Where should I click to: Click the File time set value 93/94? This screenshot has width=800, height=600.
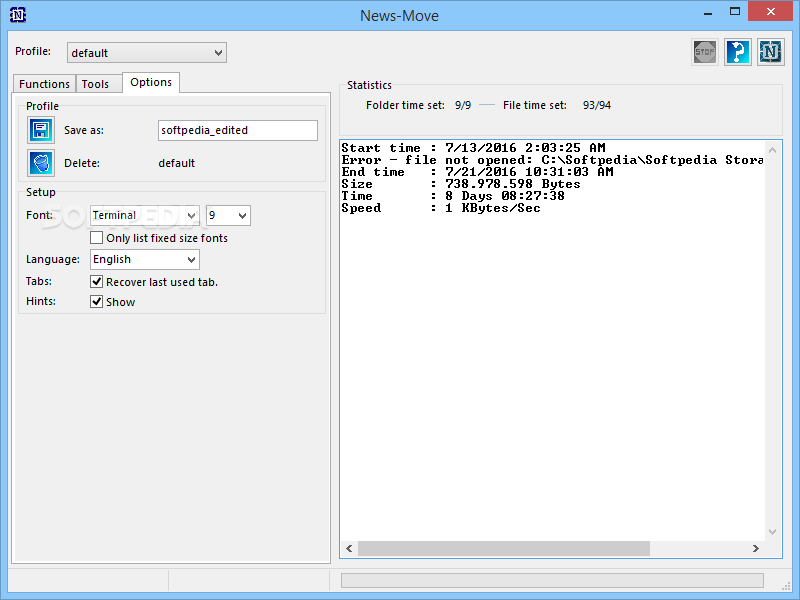(x=596, y=105)
